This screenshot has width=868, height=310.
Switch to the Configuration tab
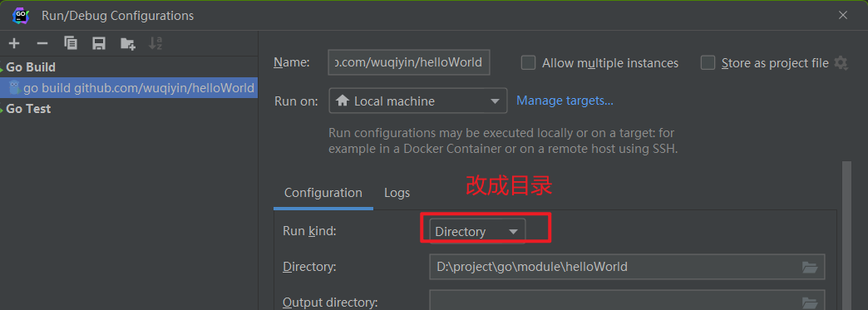click(x=323, y=193)
